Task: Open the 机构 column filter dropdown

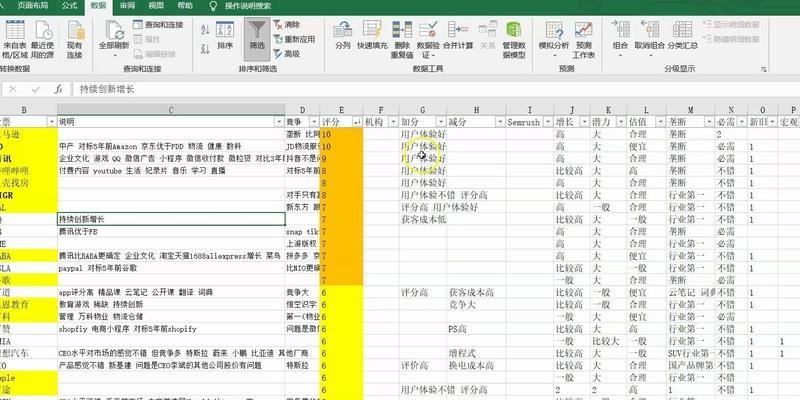Action: (x=393, y=122)
